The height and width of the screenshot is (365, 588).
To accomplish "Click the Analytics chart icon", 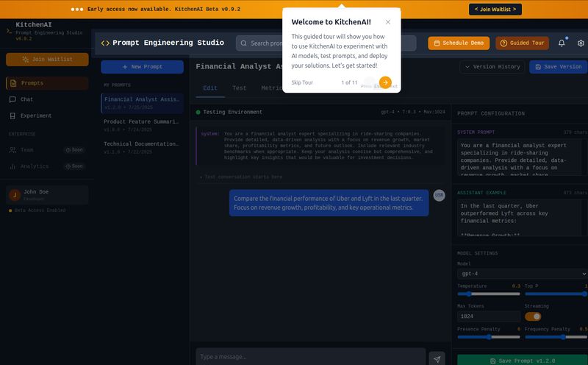I will pos(12,166).
